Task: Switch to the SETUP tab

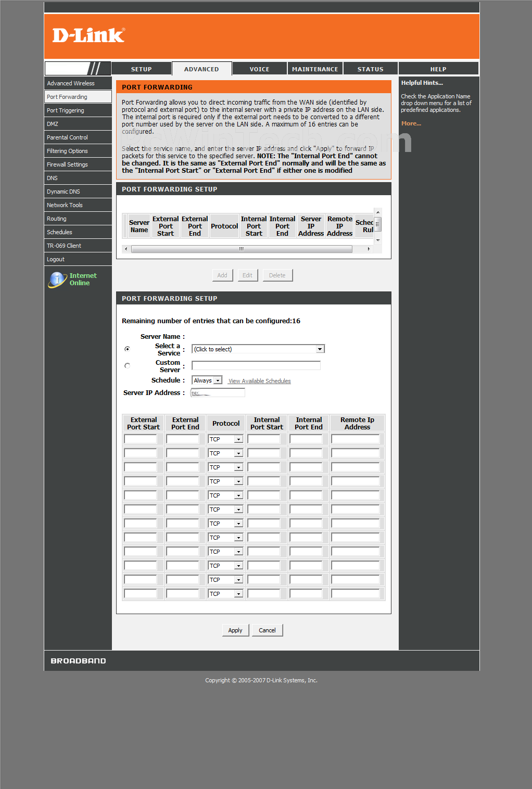Action: (141, 69)
